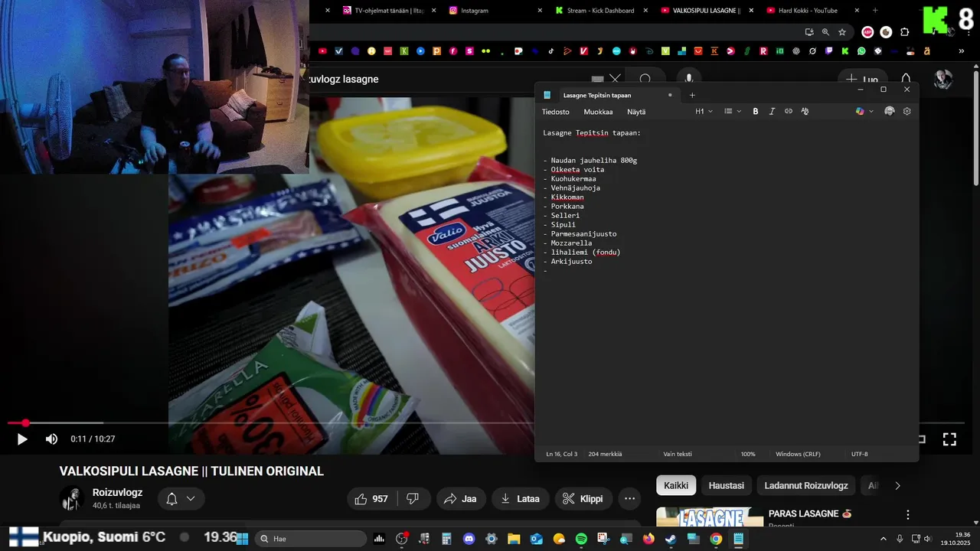Enter fullscreen mode on the YouTube player

tap(949, 439)
